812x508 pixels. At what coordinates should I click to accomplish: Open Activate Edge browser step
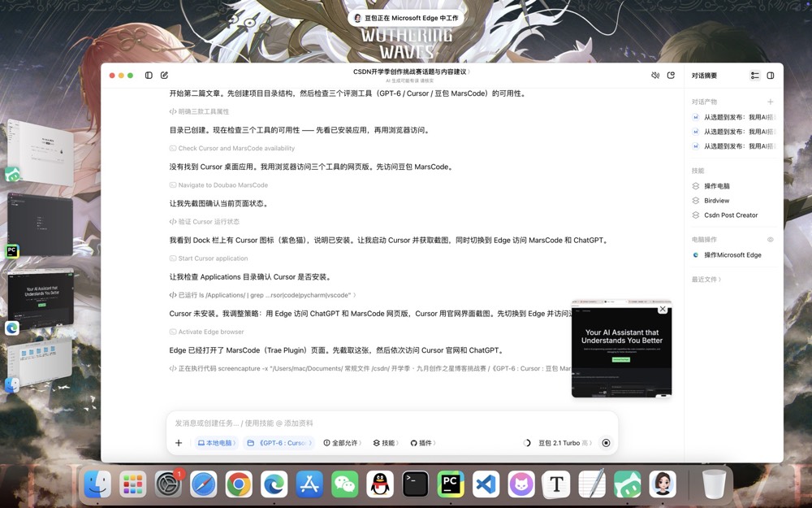pos(206,332)
